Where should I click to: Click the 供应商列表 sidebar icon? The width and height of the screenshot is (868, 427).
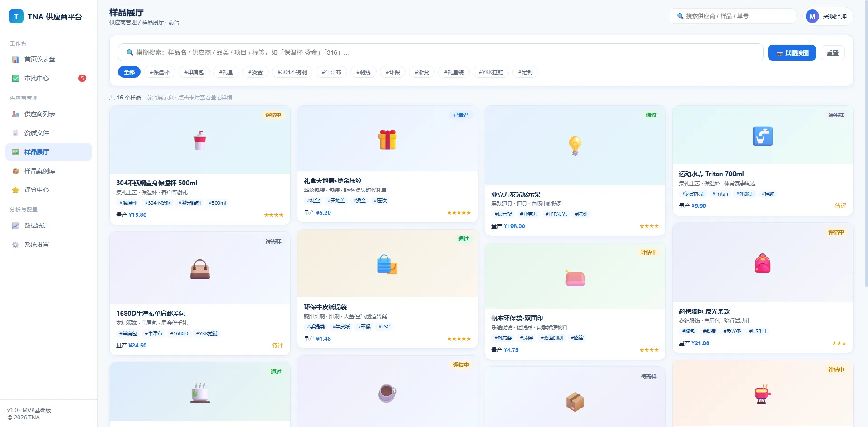pyautogui.click(x=15, y=114)
